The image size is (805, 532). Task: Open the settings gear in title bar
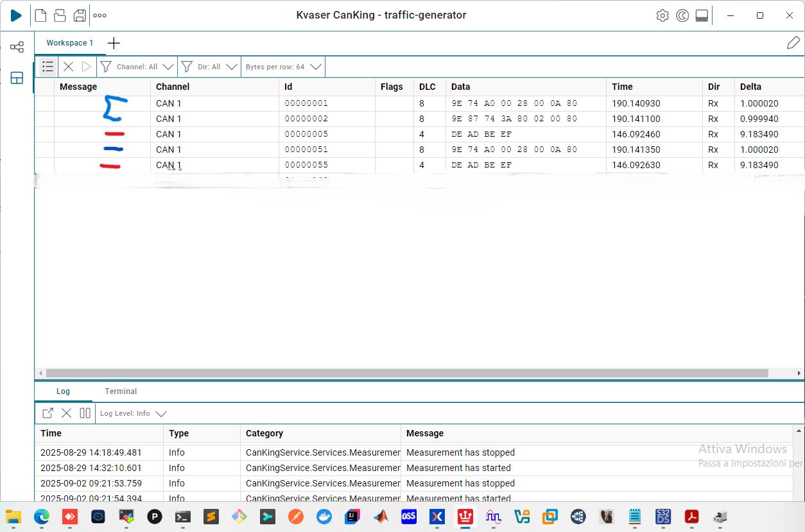pyautogui.click(x=662, y=15)
